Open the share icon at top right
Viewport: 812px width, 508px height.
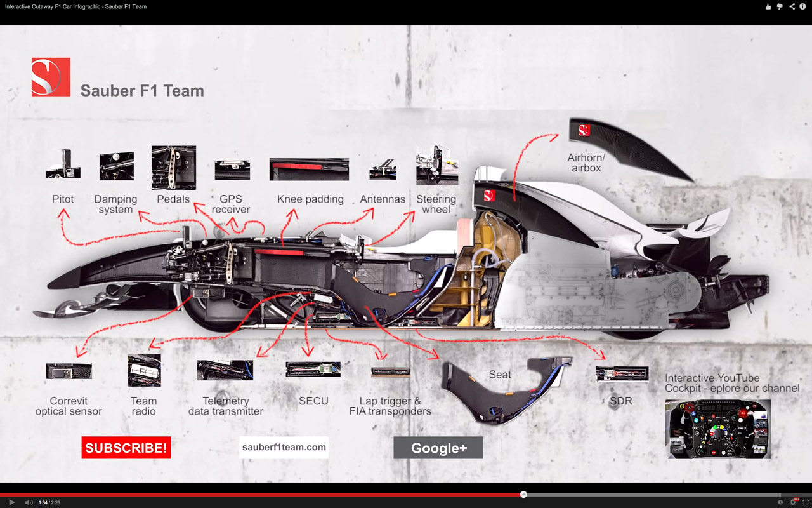click(x=792, y=6)
